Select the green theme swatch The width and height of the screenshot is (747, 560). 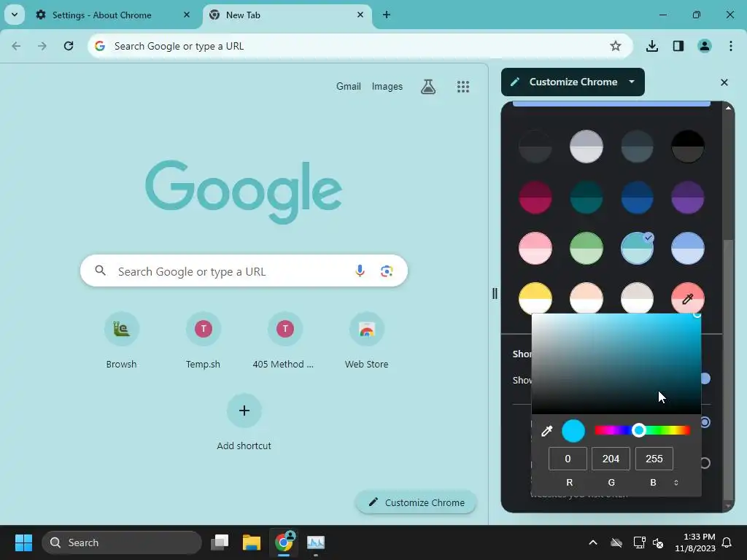click(x=587, y=248)
